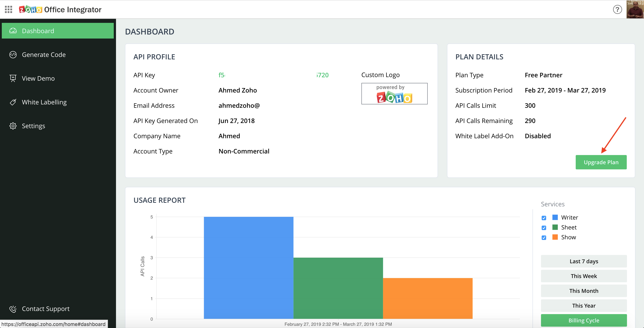This screenshot has width=644, height=328.
Task: Select the Billing Cycle button
Action: pyautogui.click(x=584, y=320)
